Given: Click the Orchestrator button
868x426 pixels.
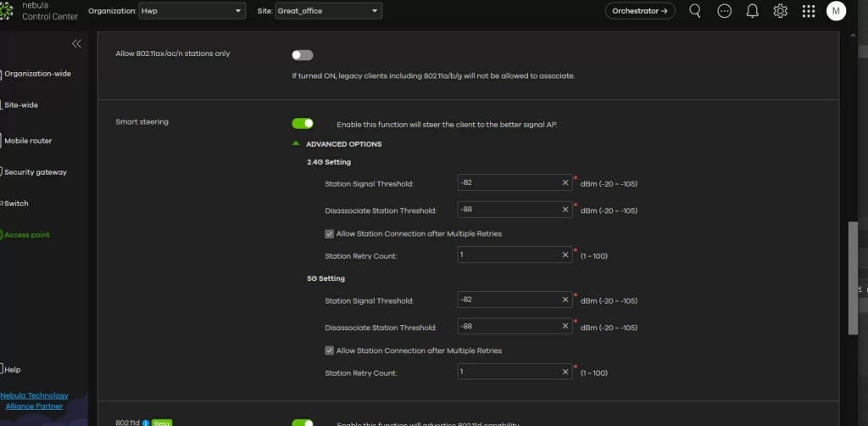Looking at the screenshot, I should click(640, 11).
